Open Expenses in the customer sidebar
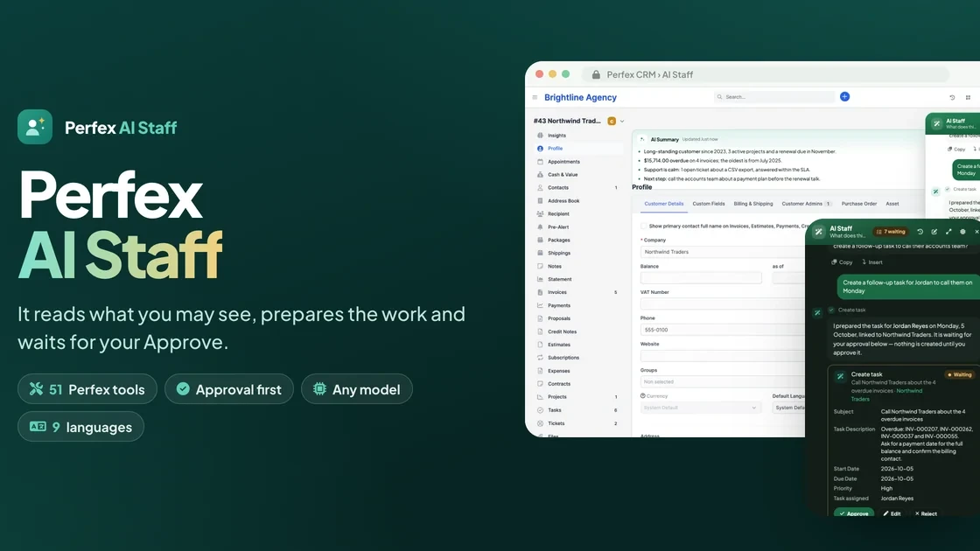 point(578,371)
